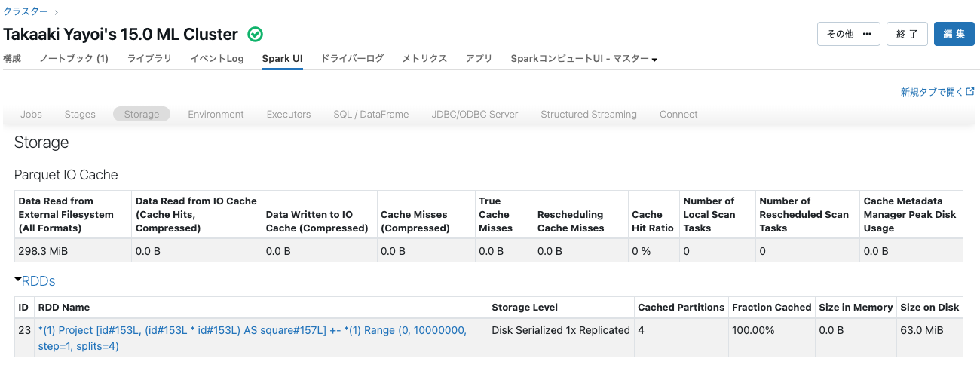
Task: Click the cluster title Takaaki Yayoi's 15.0 ML Cluster
Action: pyautogui.click(x=121, y=34)
